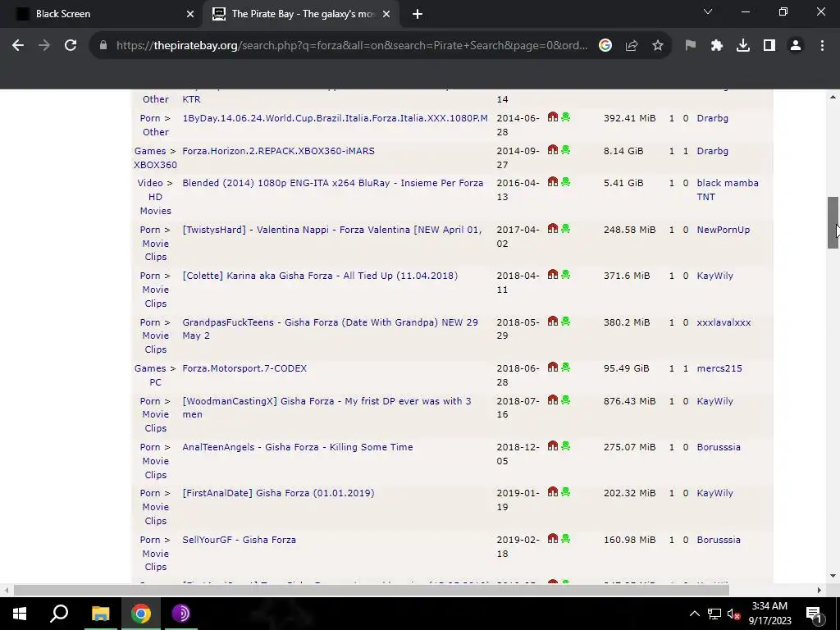This screenshot has height=630, width=840.
Task: Open the Windows notification center
Action: tap(814, 614)
